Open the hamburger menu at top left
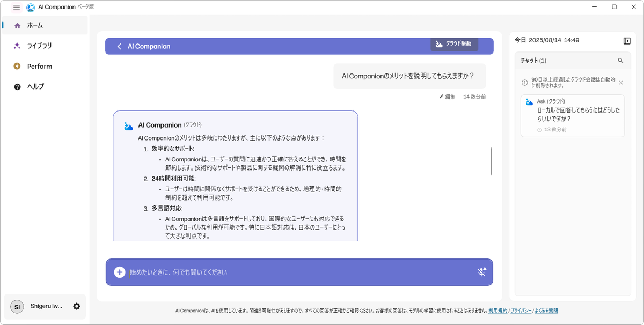This screenshot has height=325, width=644. 17,7
